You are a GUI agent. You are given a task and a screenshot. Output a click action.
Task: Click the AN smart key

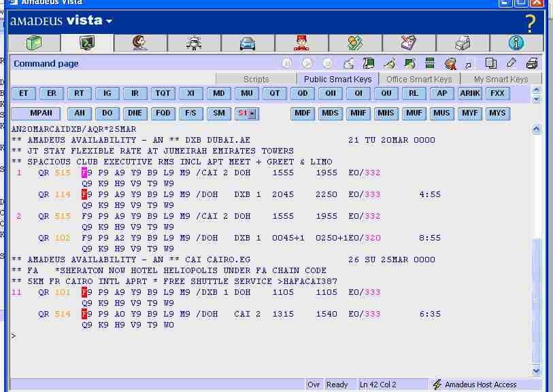pyautogui.click(x=80, y=113)
